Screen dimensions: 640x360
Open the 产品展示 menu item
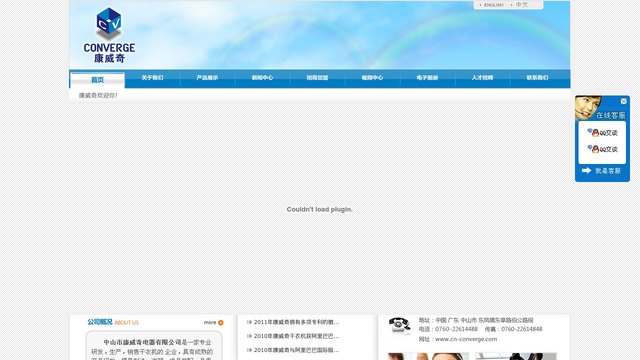point(207,78)
